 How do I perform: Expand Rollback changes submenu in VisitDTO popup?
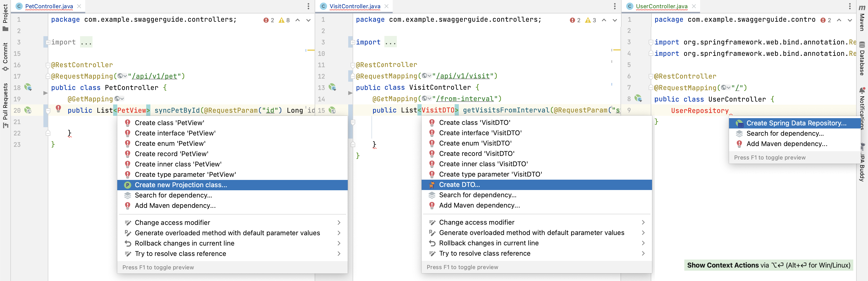click(643, 243)
